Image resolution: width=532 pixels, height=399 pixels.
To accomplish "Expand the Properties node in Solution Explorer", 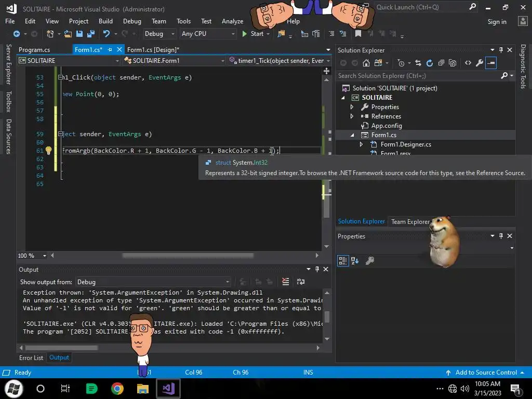I will pos(352,107).
